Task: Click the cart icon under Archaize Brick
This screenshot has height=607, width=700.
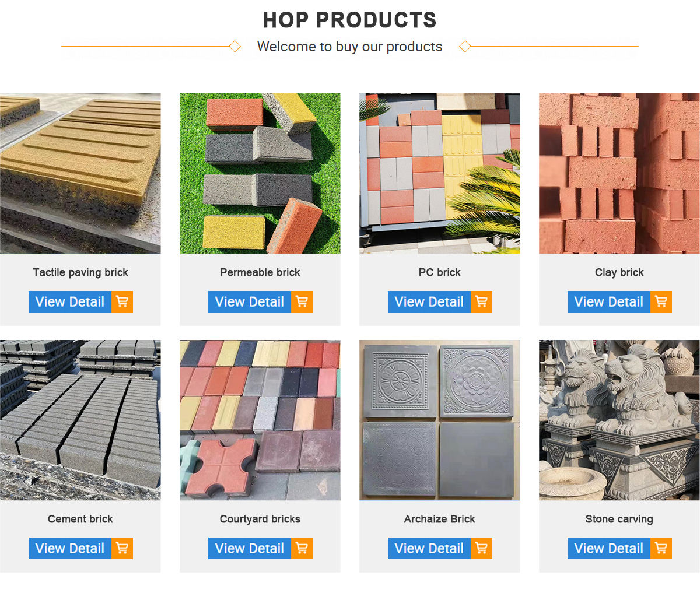Action: click(481, 548)
